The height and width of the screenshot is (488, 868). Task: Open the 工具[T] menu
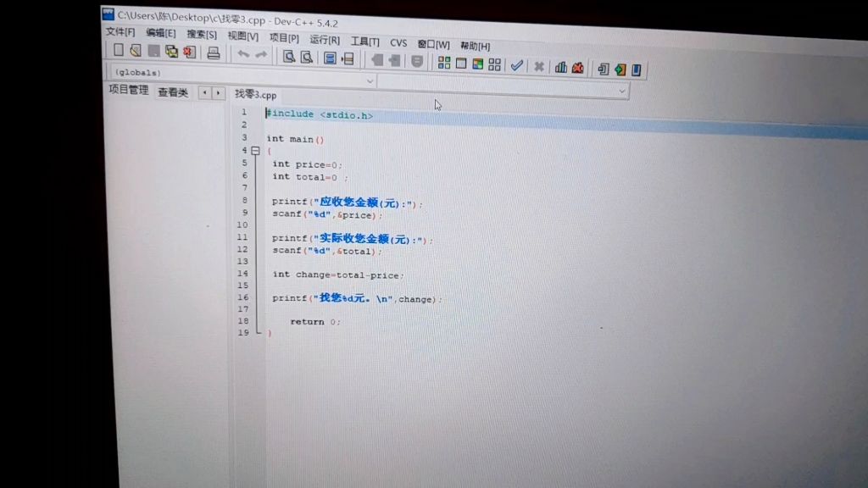pos(364,41)
